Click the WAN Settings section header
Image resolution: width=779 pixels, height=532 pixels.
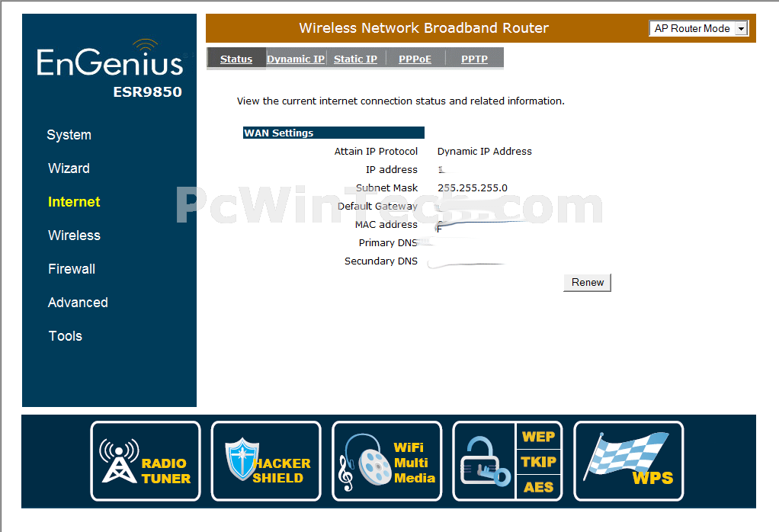333,133
